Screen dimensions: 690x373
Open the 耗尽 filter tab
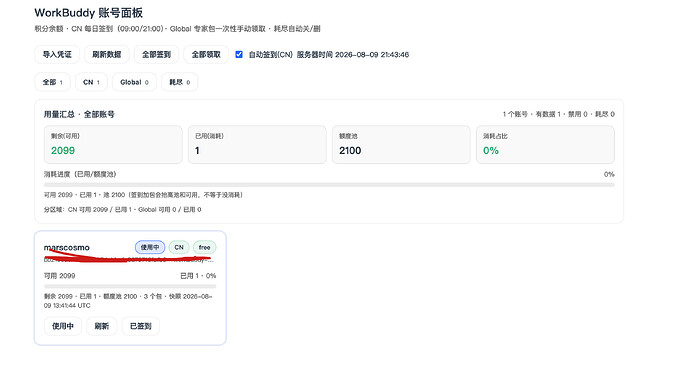click(180, 82)
